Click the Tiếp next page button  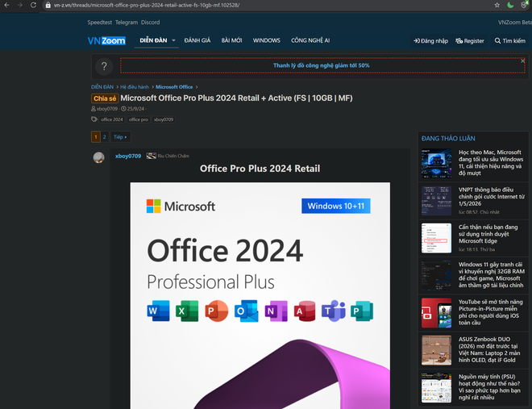pyautogui.click(x=120, y=137)
